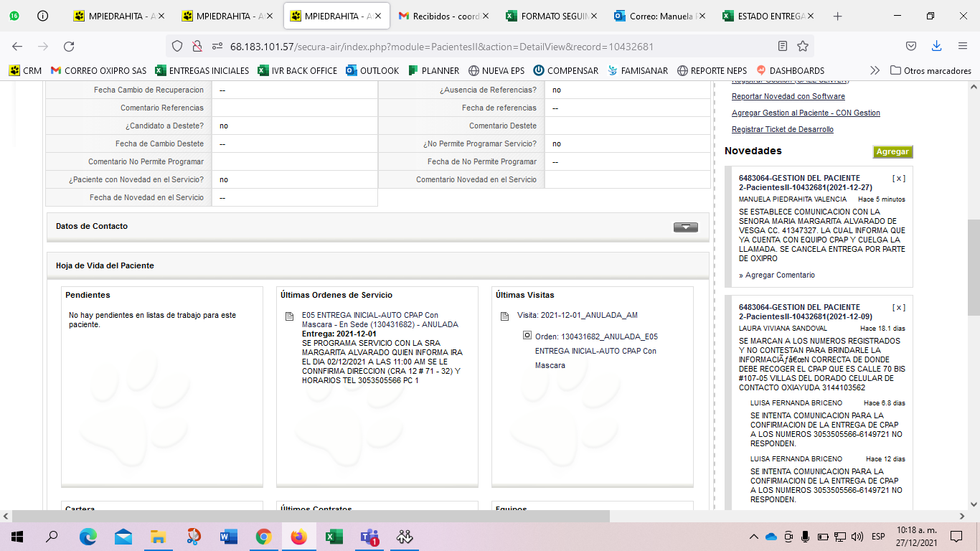Image resolution: width=980 pixels, height=551 pixels.
Task: Open Microsoft Teams from taskbar
Action: 369,536
